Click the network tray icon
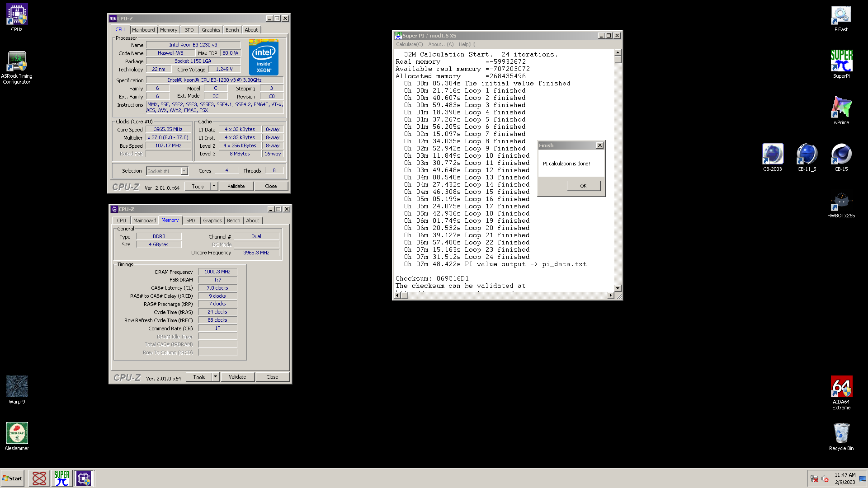The height and width of the screenshot is (488, 868). point(814,479)
